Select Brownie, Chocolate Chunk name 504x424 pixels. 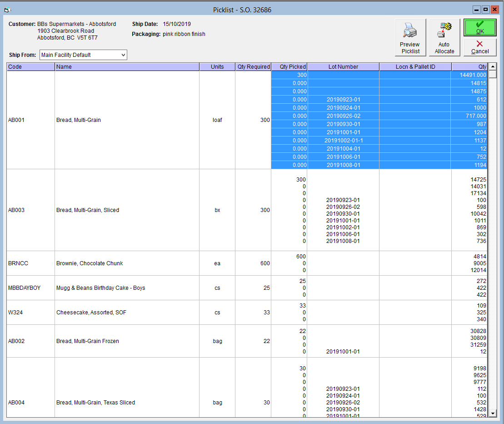(x=127, y=263)
